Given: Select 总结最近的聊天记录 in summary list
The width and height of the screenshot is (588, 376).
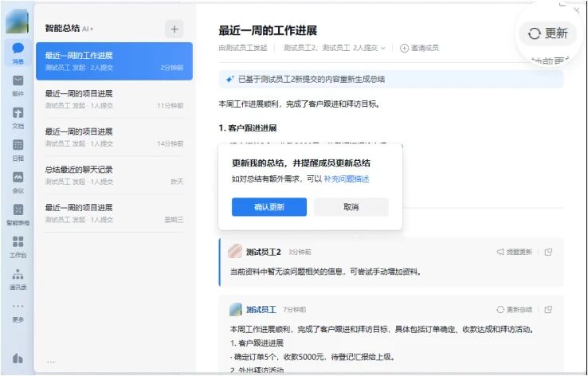Looking at the screenshot, I should 114,174.
